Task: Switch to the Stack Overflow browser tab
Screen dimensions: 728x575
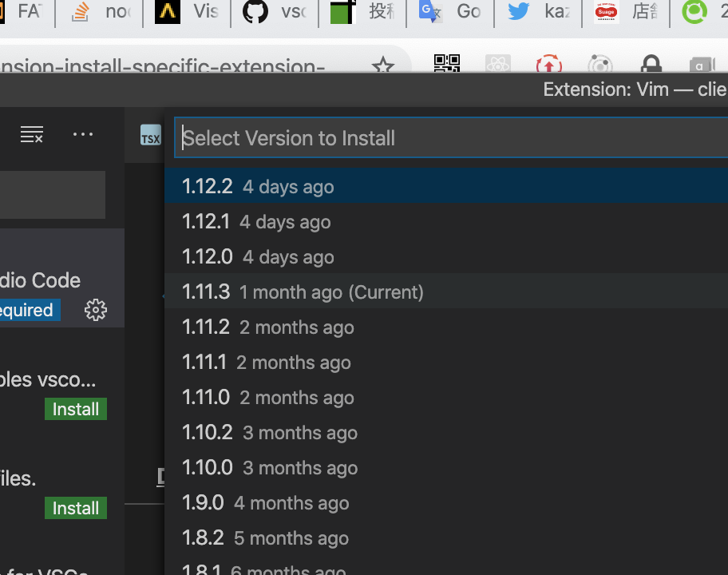Action: [99, 12]
